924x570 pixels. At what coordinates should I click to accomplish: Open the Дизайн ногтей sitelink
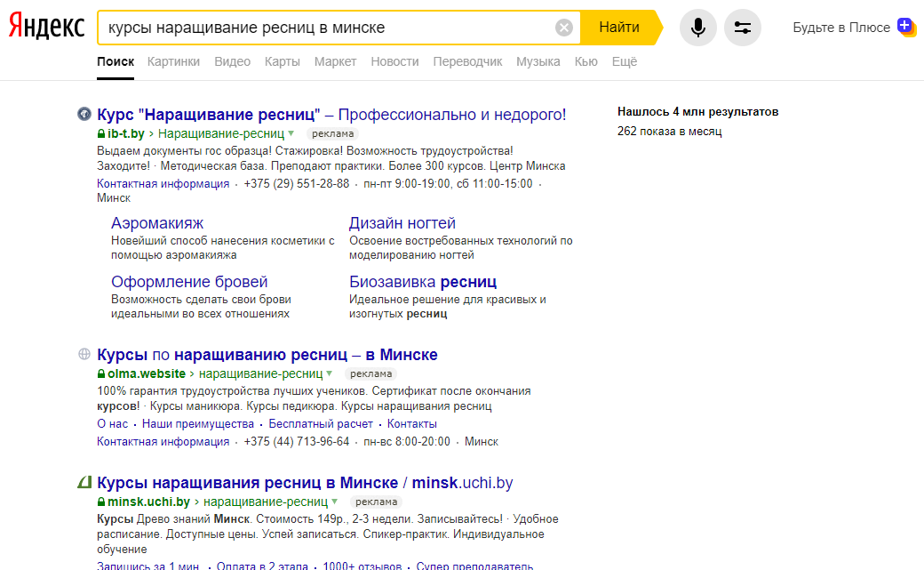point(402,223)
